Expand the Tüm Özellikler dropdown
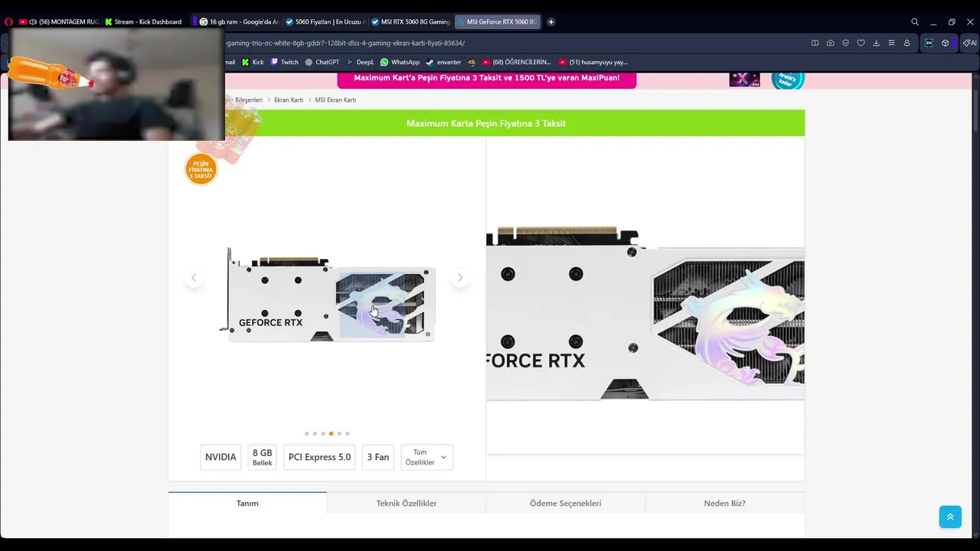Viewport: 980px width, 551px height. coord(427,457)
